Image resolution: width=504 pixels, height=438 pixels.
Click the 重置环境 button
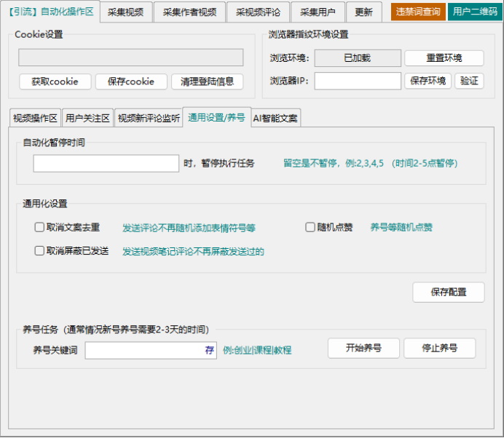pos(444,58)
